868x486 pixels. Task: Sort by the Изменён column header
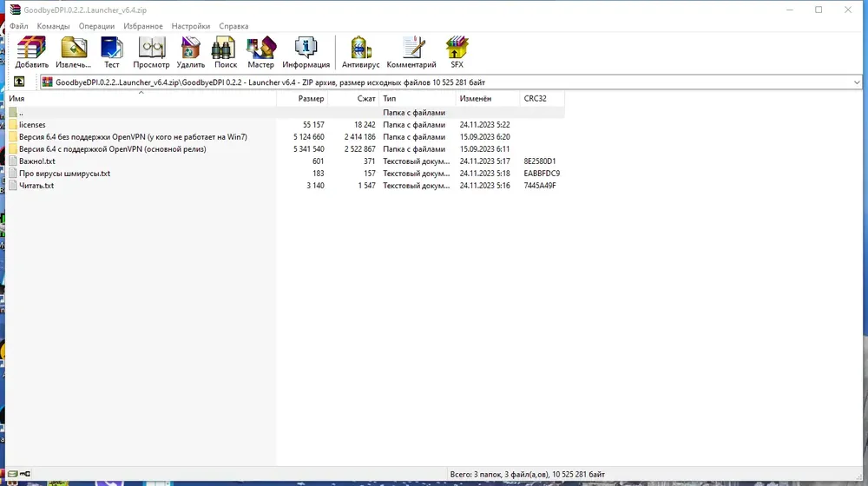488,99
